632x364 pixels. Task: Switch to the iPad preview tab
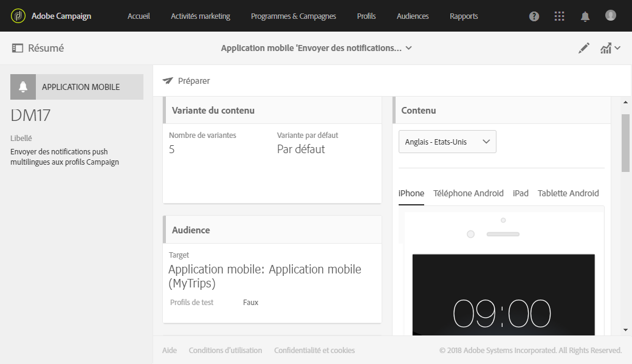click(x=520, y=193)
